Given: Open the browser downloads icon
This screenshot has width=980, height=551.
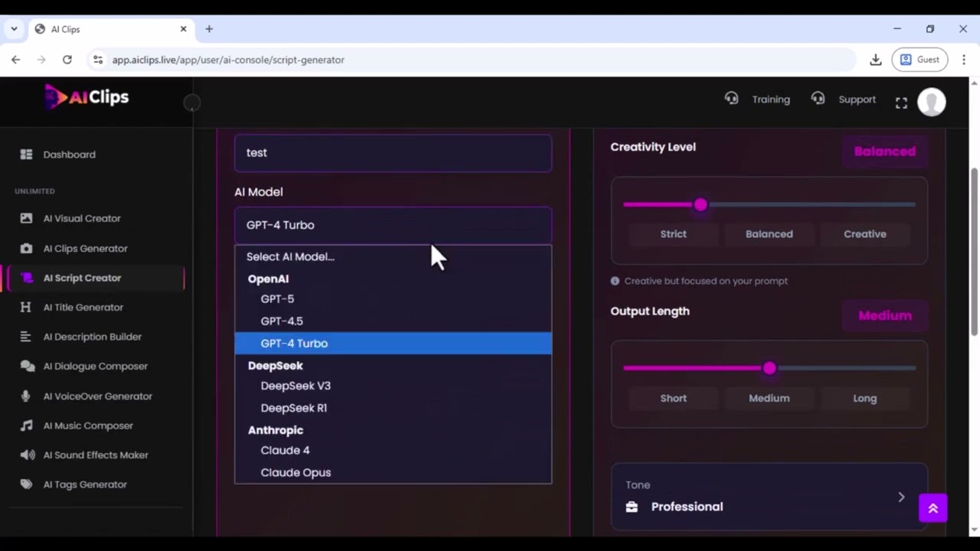Looking at the screenshot, I should (x=876, y=60).
